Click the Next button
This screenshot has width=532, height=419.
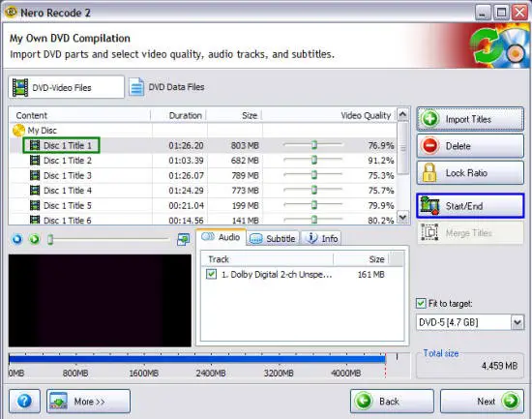click(482, 401)
